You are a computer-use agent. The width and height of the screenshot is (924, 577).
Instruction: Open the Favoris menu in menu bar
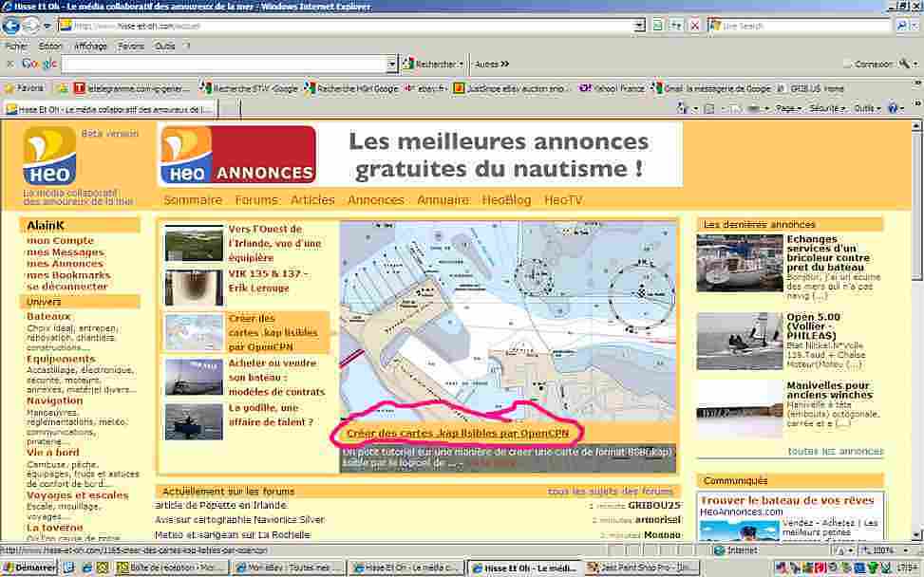131,46
